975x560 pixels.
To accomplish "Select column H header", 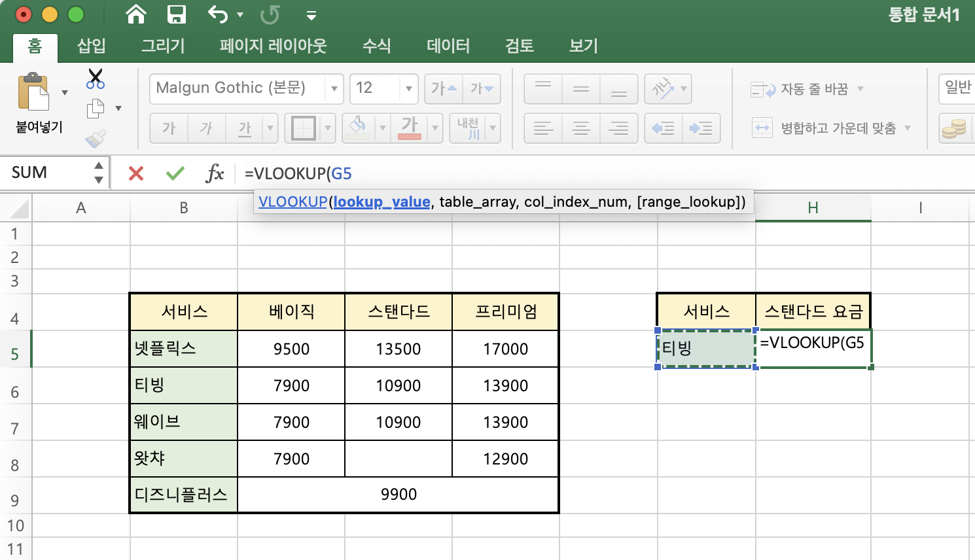I will pyautogui.click(x=813, y=208).
